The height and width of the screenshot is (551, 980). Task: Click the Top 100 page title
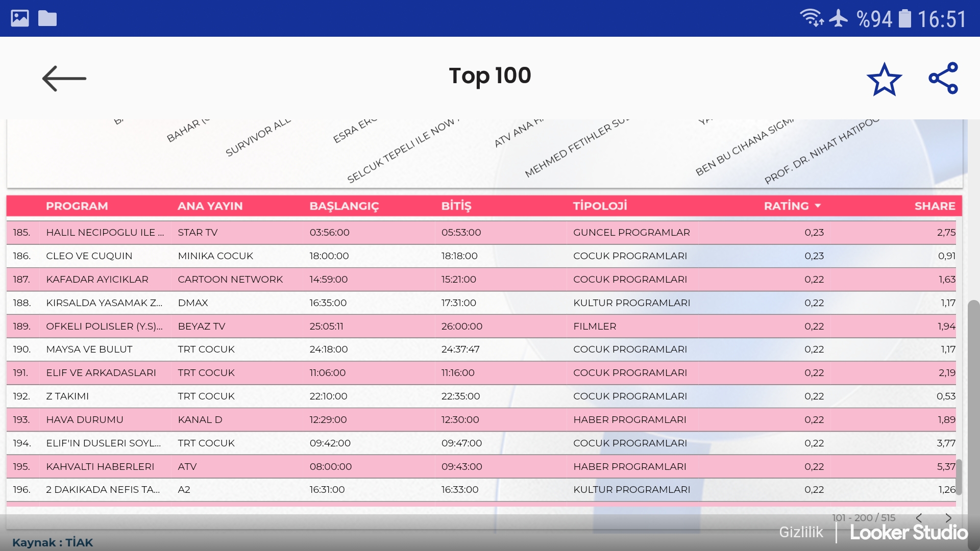(x=490, y=76)
